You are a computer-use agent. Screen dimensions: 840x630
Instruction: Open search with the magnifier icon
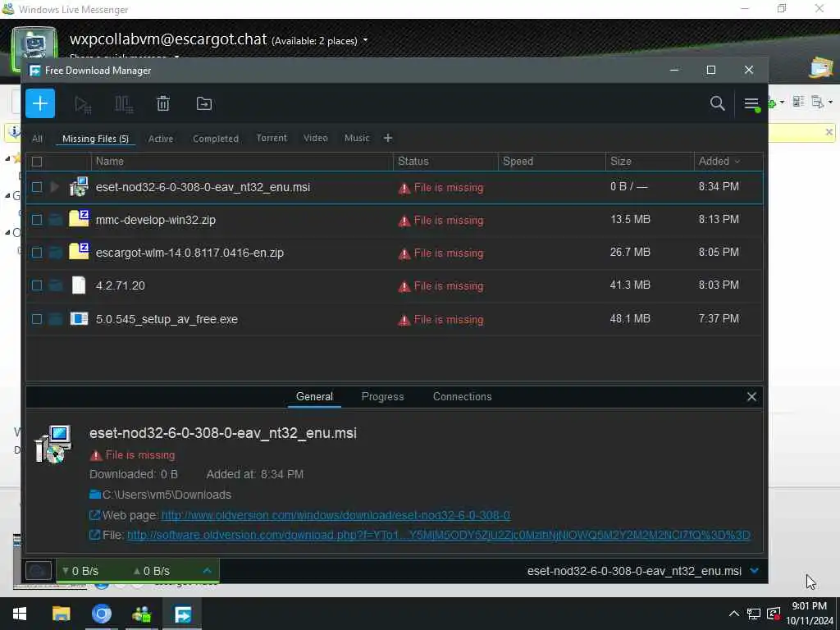point(717,103)
